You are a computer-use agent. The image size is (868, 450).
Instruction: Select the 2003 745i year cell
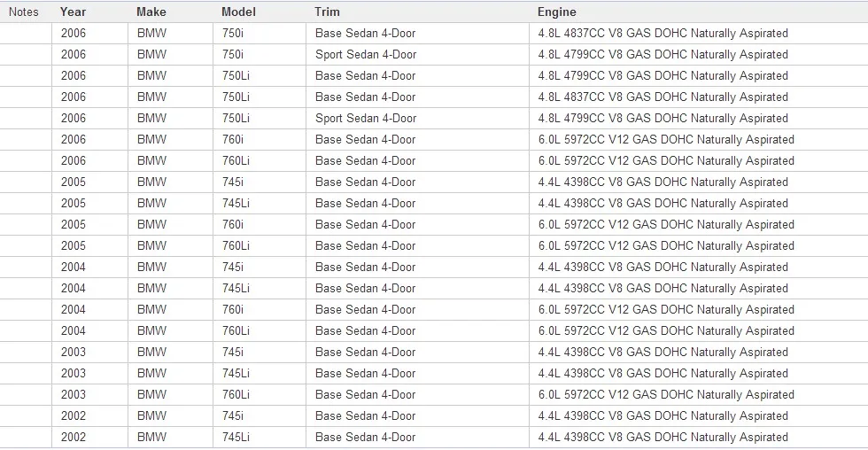(x=90, y=352)
